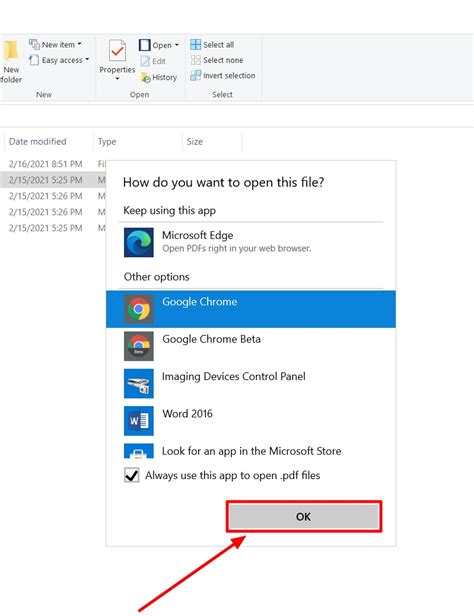474x616 pixels.
Task: Click the Word 2016 app icon
Action: coord(139,421)
